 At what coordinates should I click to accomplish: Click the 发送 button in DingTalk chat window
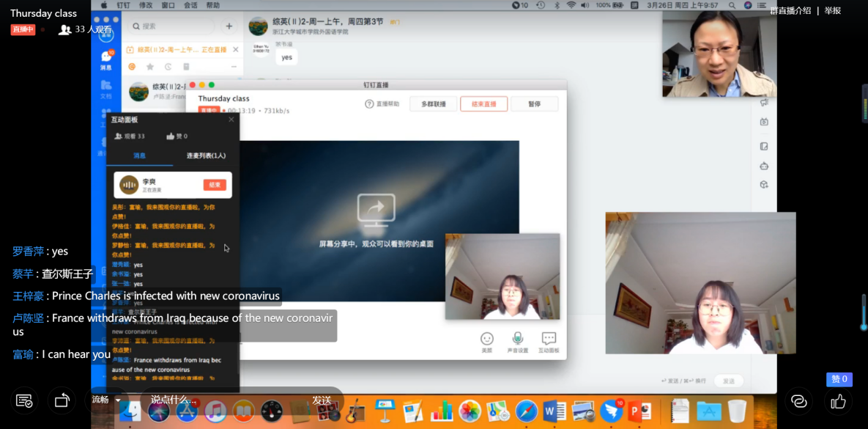point(729,381)
